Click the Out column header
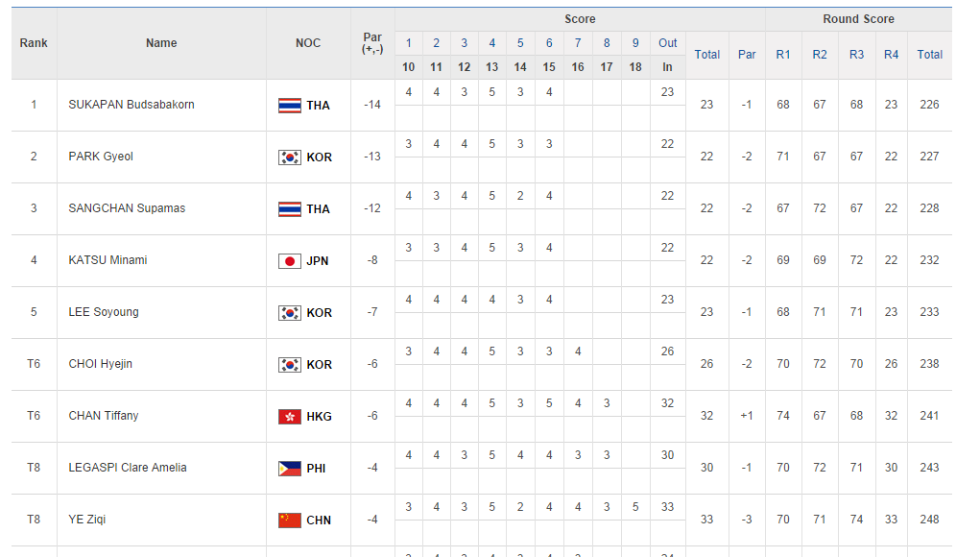Screen dimensions: 980x557 [668, 43]
